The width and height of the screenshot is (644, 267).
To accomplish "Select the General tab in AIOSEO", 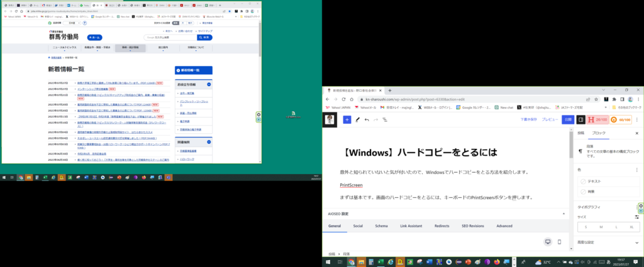I will pyautogui.click(x=335, y=226).
